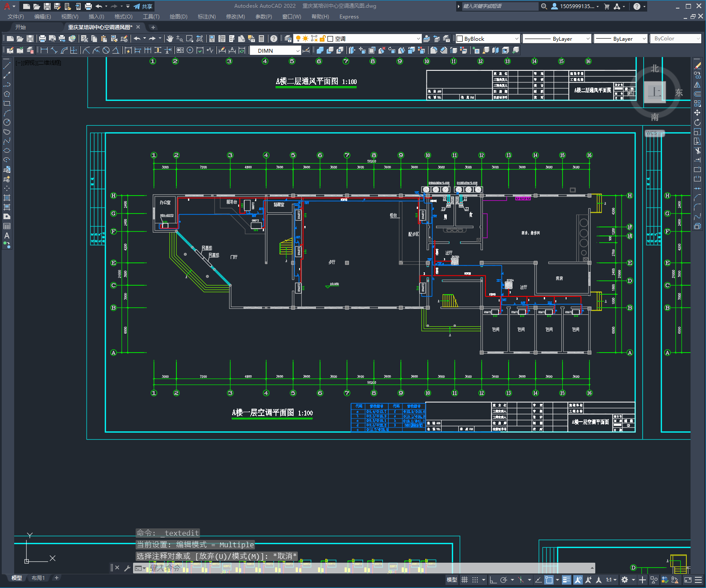Open the Autodesk App Store cart icon

(x=607, y=6)
